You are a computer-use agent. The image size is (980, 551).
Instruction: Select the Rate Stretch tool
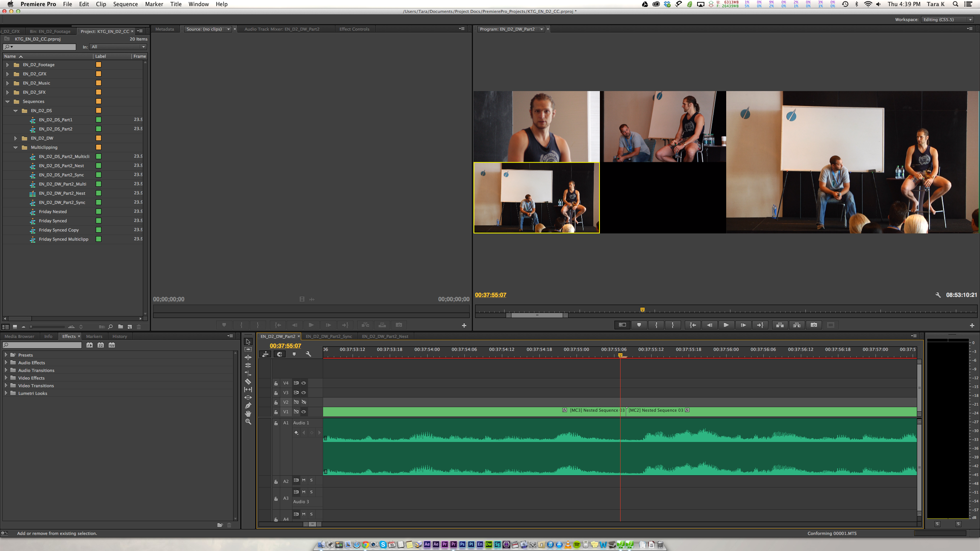[x=248, y=373]
